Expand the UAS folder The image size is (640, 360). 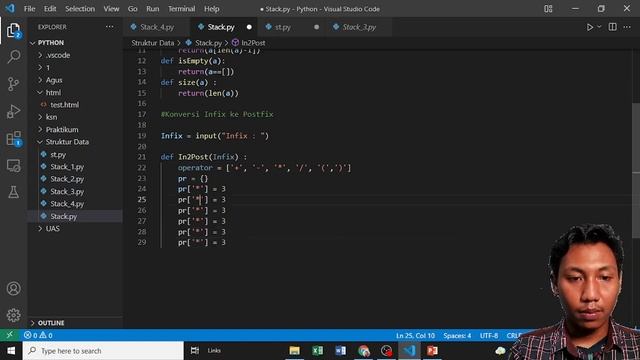pos(52,229)
